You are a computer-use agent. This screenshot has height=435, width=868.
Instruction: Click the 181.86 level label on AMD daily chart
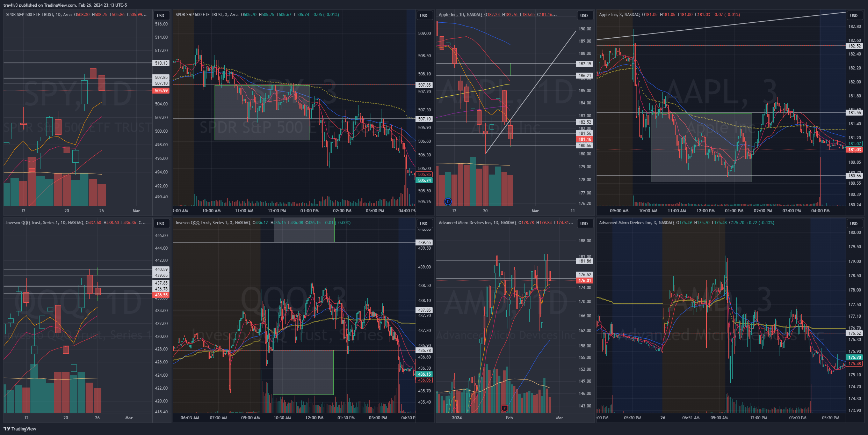[x=585, y=261]
